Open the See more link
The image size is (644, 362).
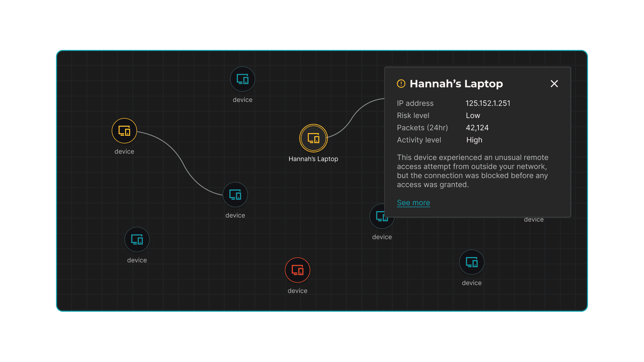click(413, 203)
